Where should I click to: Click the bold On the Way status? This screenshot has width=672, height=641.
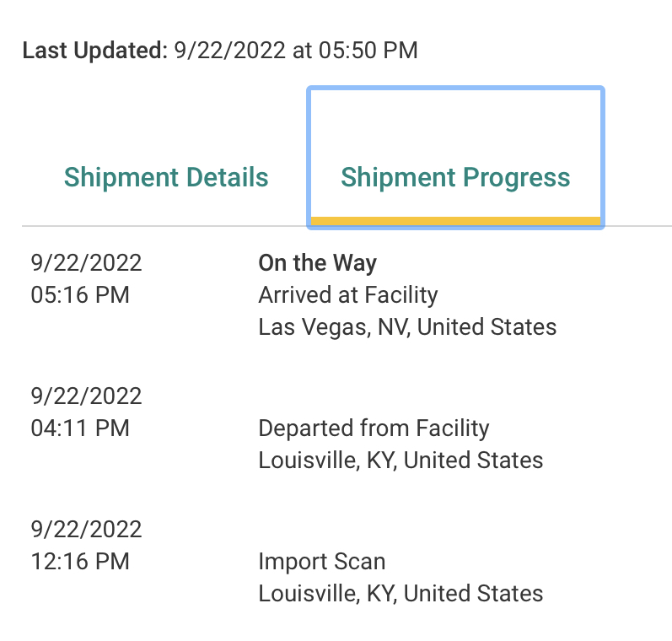click(317, 263)
